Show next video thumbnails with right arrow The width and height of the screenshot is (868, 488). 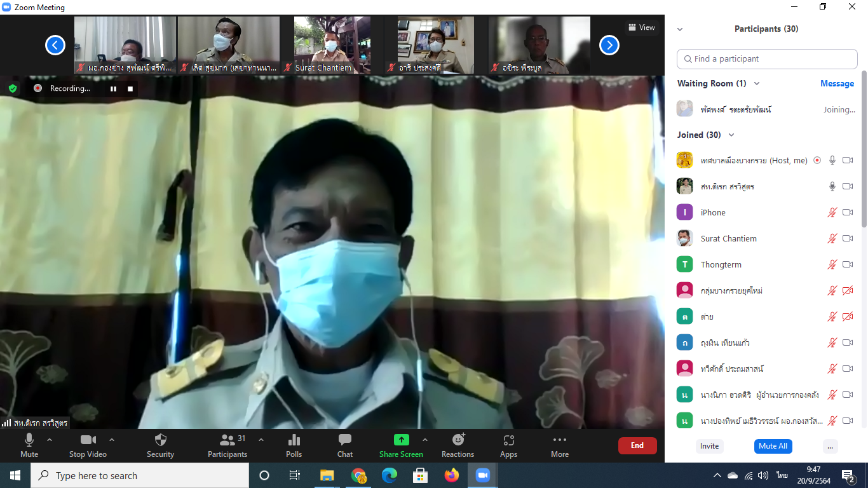click(609, 45)
